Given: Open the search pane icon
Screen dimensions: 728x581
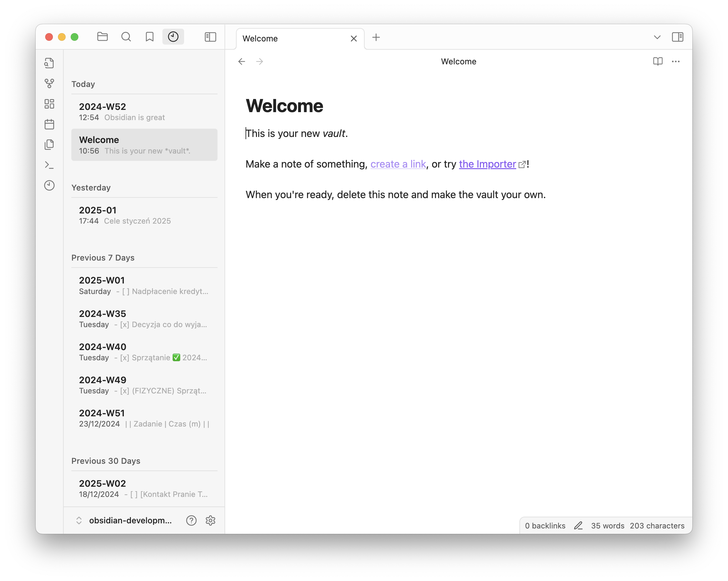Looking at the screenshot, I should [126, 37].
